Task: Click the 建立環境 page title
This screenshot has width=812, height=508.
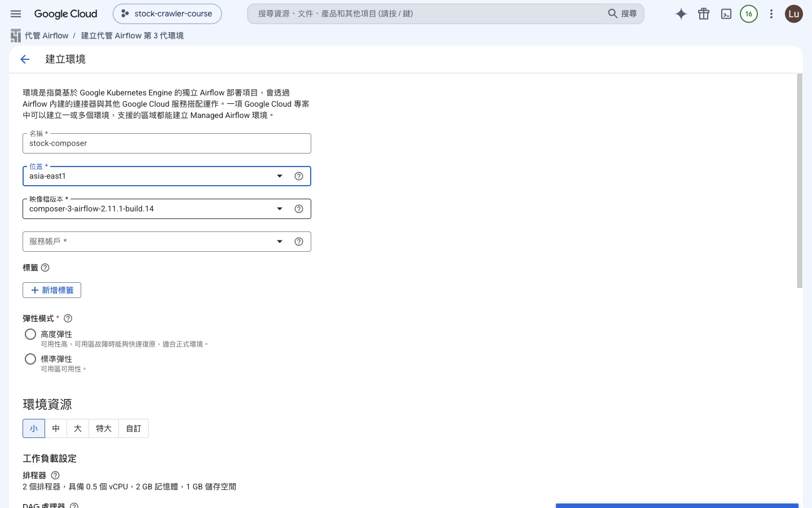Action: 65,59
